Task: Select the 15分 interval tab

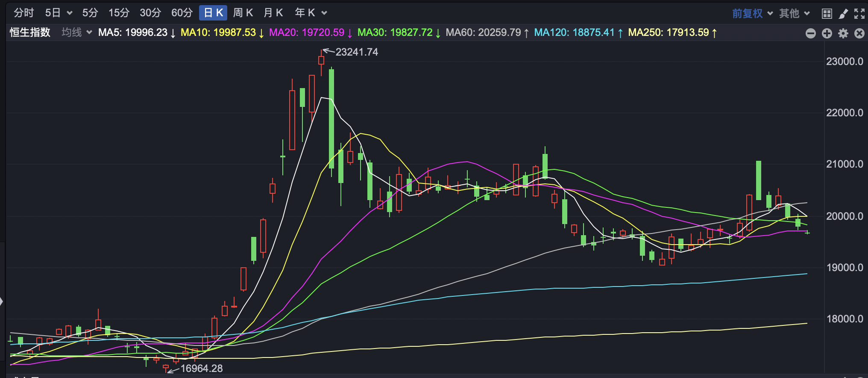Action: 119,13
